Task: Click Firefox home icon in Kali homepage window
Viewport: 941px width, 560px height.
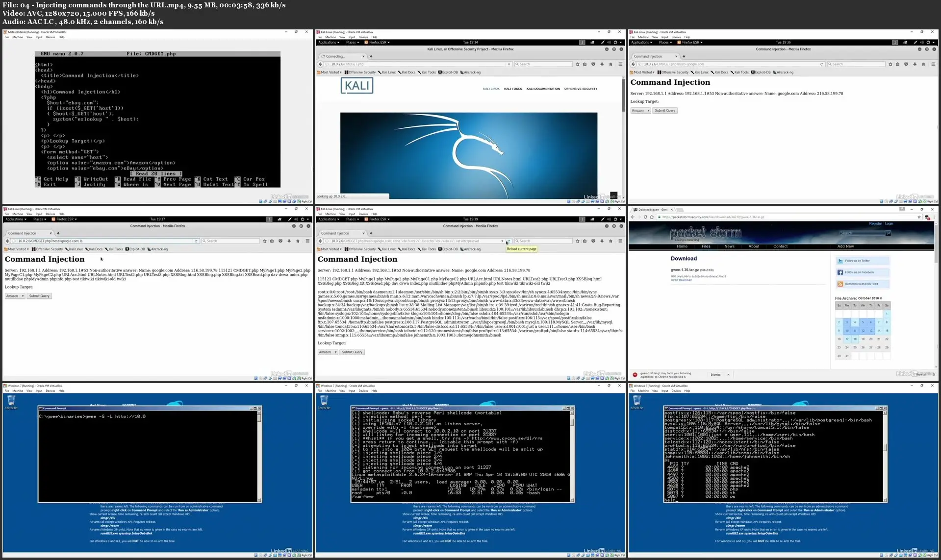Action: (x=610, y=64)
